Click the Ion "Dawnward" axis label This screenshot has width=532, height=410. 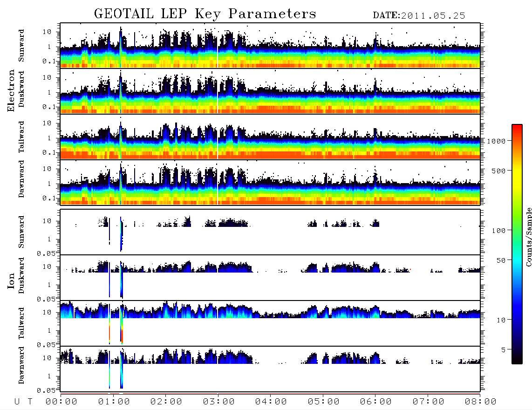tap(21, 365)
